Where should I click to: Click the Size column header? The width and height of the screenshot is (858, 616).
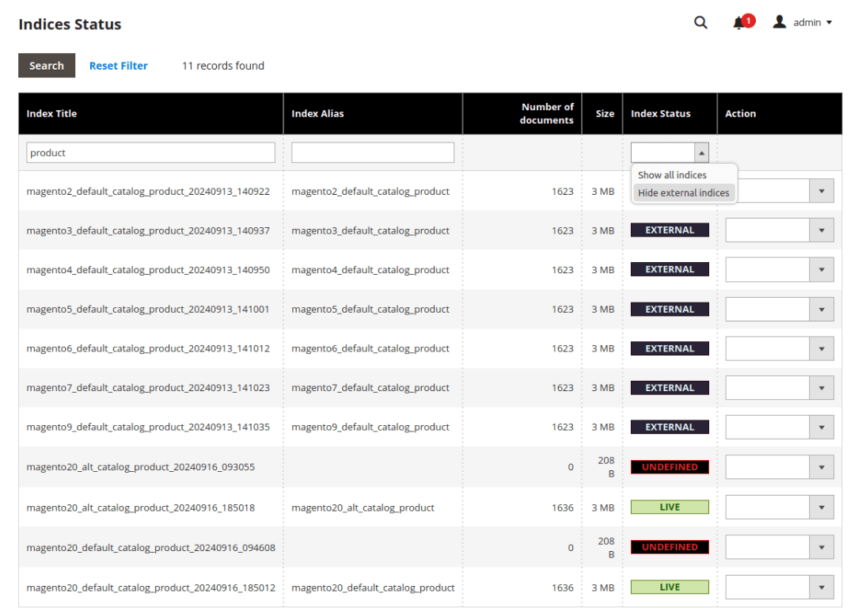[605, 114]
